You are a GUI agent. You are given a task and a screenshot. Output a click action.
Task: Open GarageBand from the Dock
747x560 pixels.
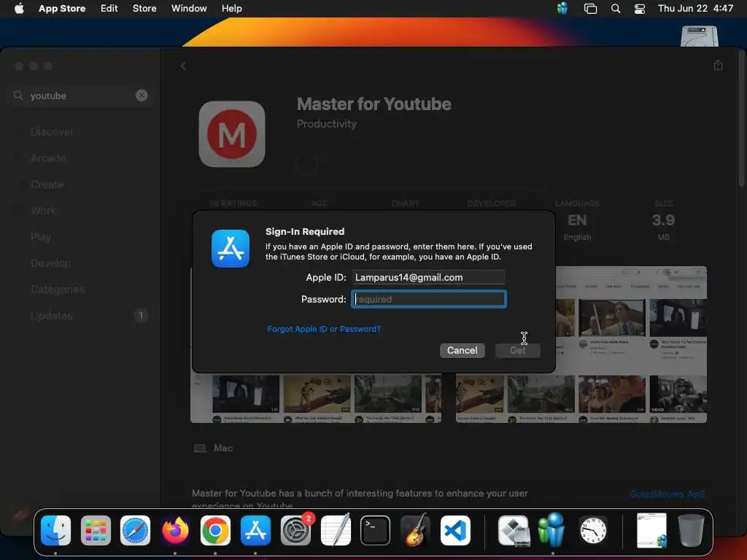click(x=415, y=530)
